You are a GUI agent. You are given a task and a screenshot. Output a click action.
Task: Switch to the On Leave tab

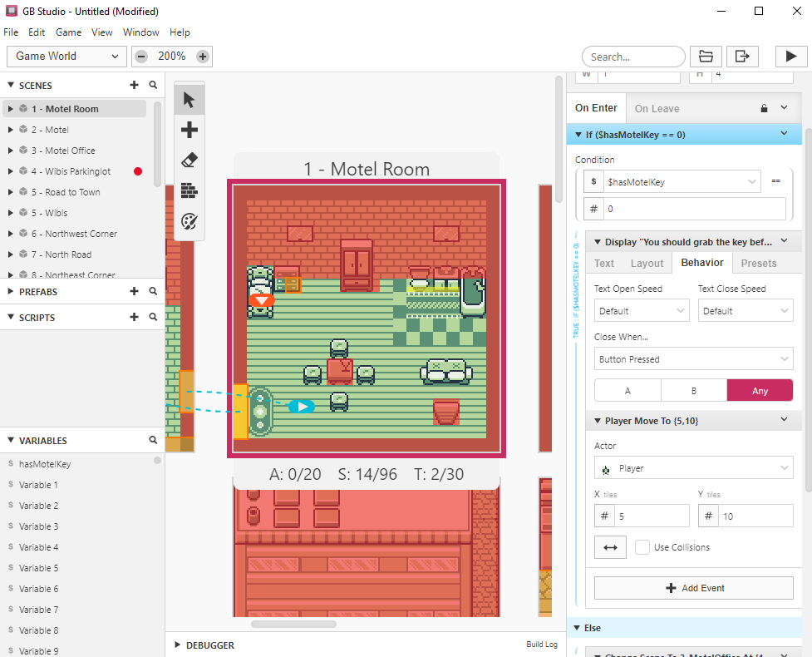pos(657,108)
